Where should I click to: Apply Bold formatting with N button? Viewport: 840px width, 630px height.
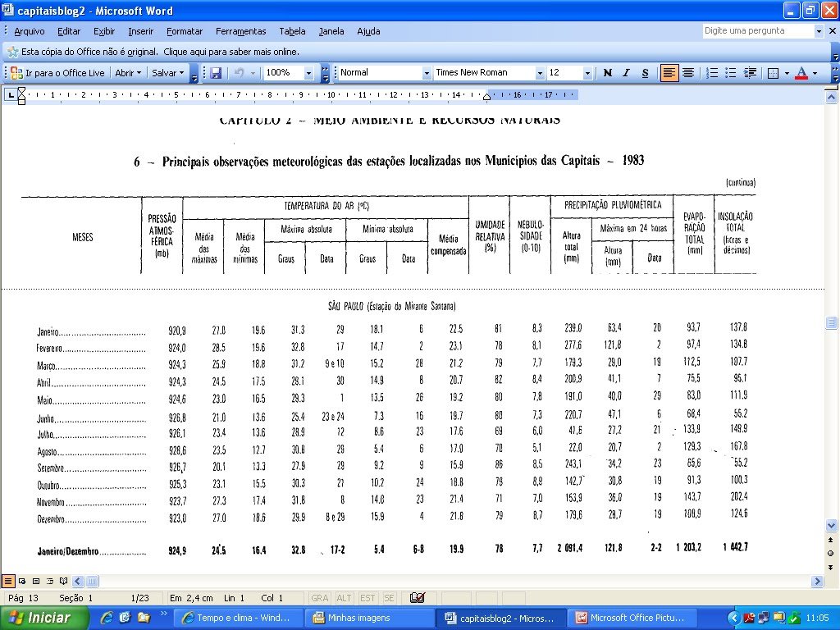[x=608, y=73]
